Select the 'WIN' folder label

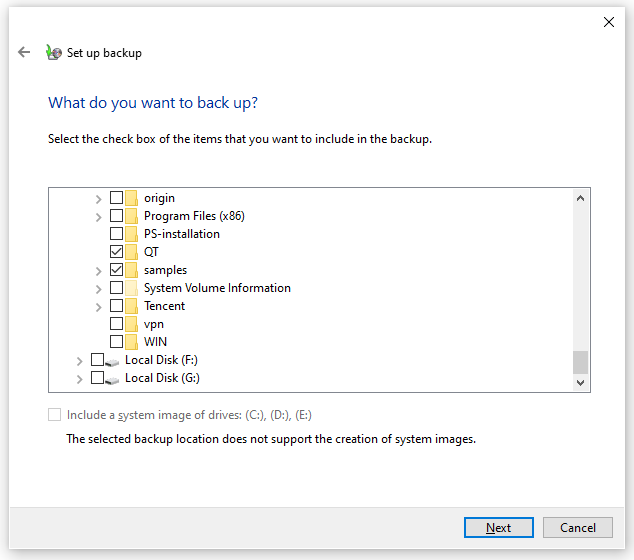[x=155, y=342]
